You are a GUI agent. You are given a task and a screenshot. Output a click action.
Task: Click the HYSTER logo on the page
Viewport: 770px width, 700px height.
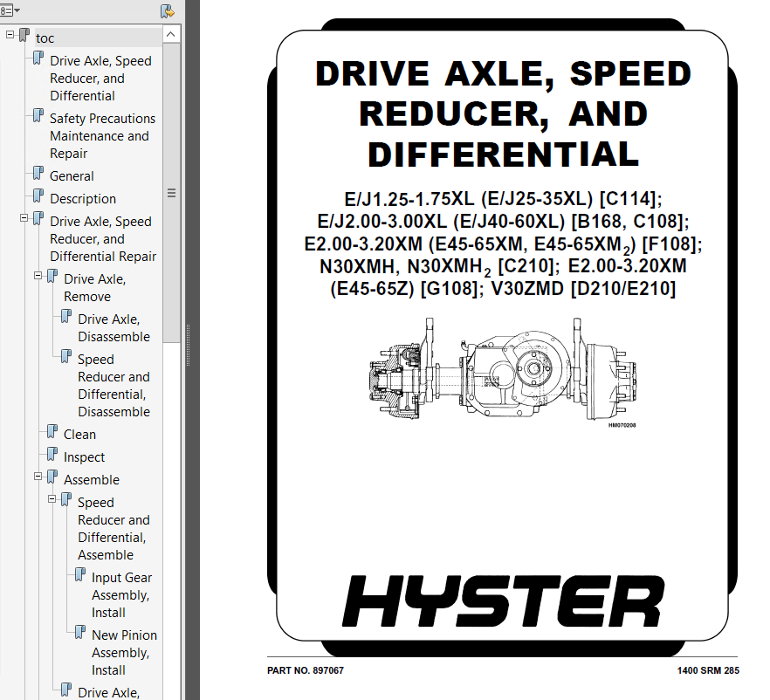[x=503, y=601]
